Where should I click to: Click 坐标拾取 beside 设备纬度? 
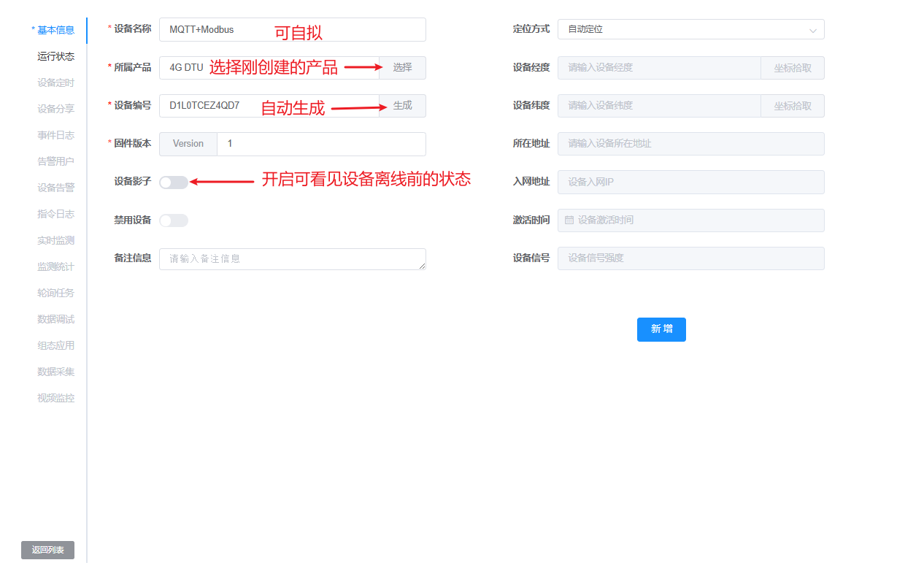pos(793,106)
